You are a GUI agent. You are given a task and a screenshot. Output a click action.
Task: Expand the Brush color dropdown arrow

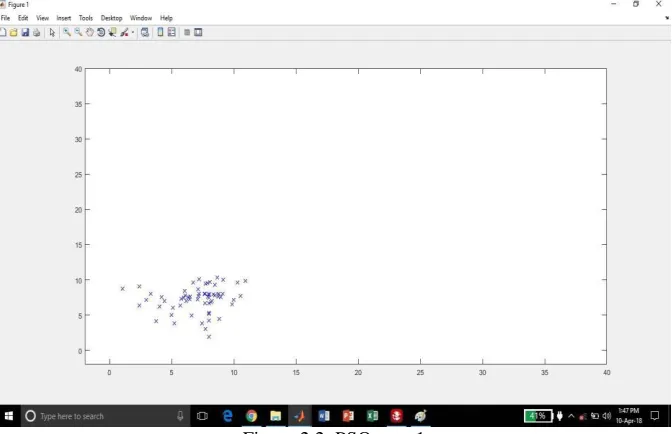pos(132,33)
